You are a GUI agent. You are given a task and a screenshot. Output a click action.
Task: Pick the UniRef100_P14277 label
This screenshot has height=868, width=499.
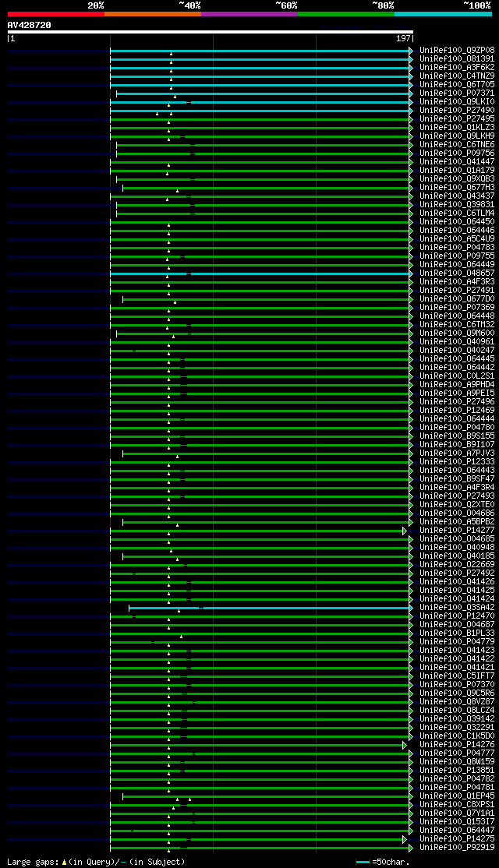pyautogui.click(x=457, y=531)
